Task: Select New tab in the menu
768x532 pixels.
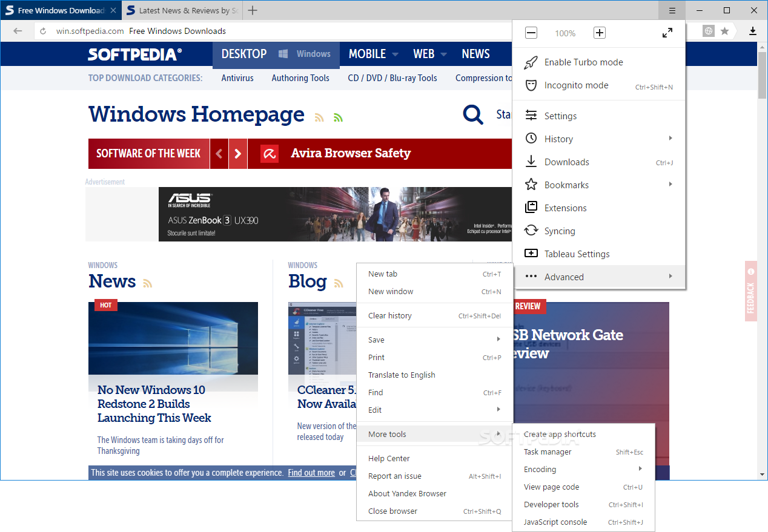Action: 434,274
